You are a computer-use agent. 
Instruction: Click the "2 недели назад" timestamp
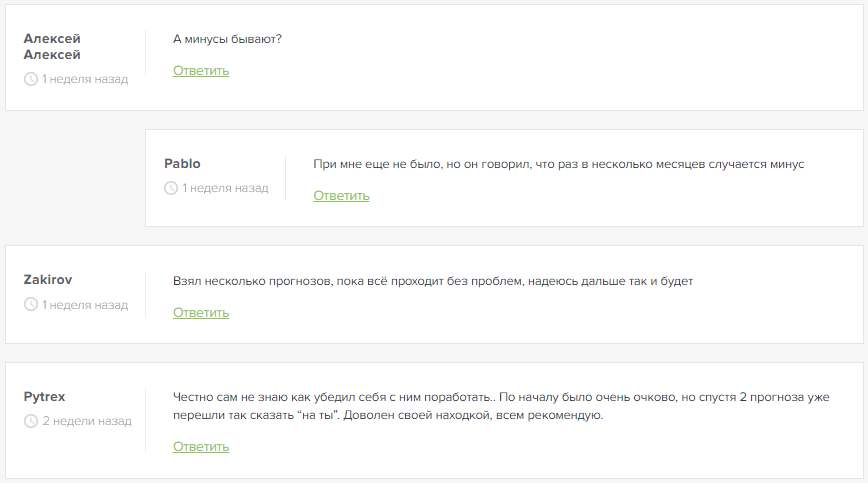87,421
